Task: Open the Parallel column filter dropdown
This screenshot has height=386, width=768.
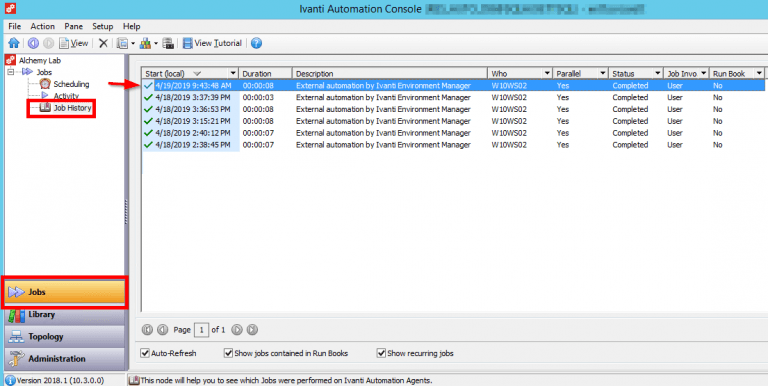Action: [602, 73]
